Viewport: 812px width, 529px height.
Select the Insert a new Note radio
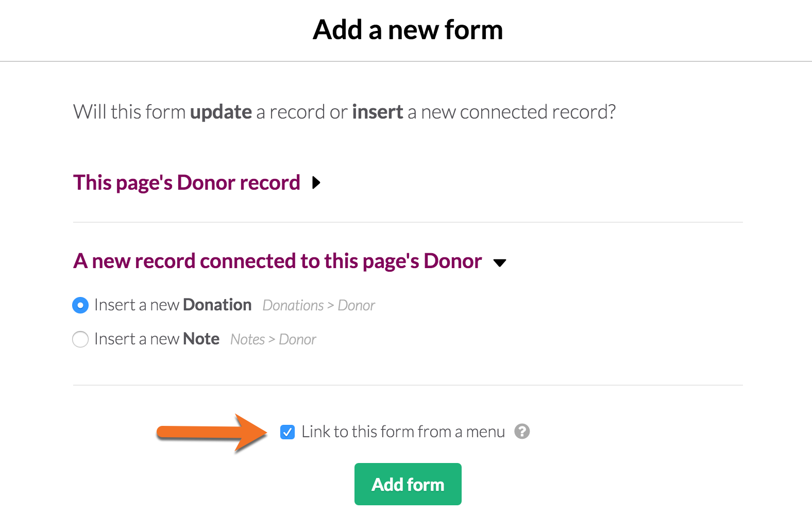pyautogui.click(x=80, y=339)
